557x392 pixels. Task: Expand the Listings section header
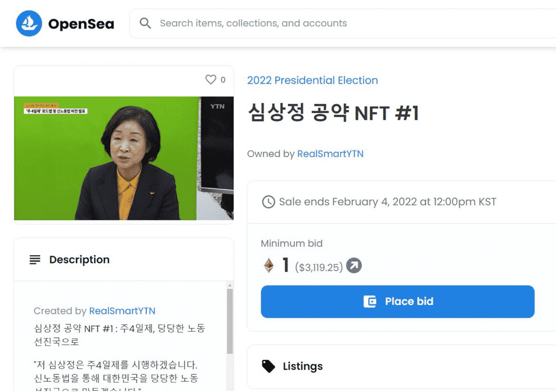point(402,367)
